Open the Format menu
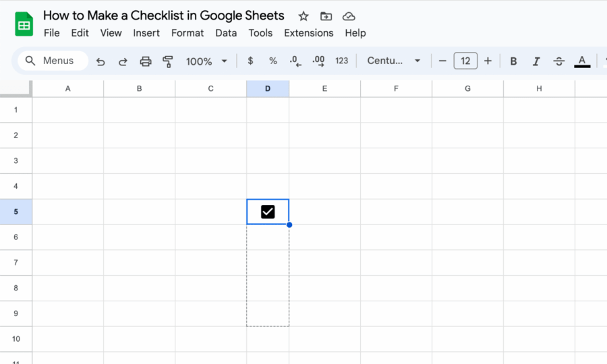This screenshot has width=607, height=364. tap(187, 33)
